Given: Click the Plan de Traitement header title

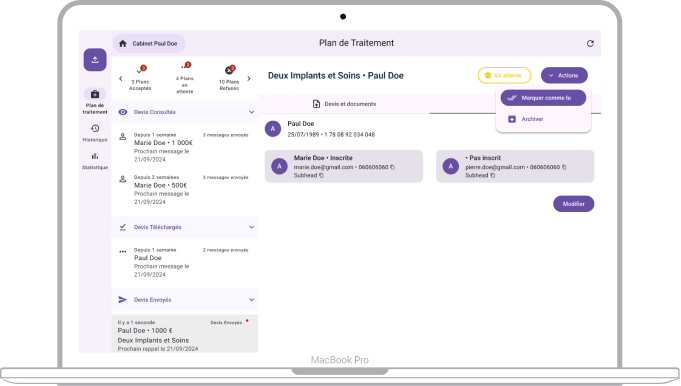Looking at the screenshot, I should coord(357,43).
